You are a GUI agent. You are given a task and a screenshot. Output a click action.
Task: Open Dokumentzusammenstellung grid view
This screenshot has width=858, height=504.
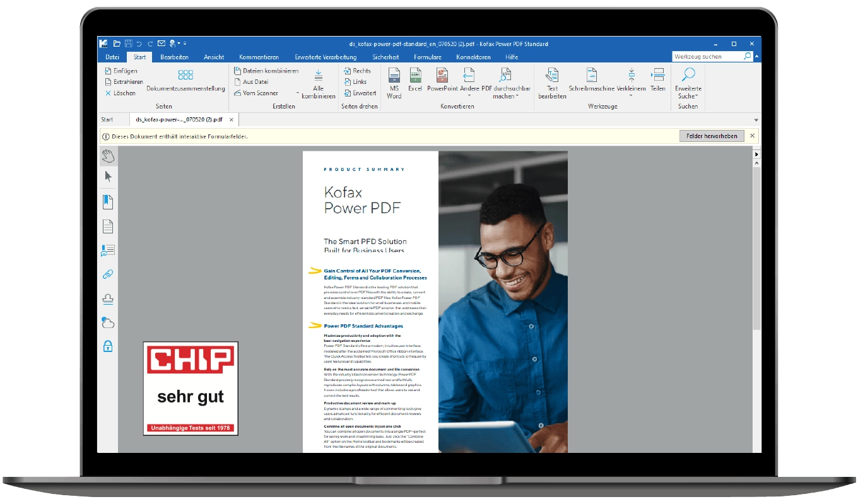point(185,81)
